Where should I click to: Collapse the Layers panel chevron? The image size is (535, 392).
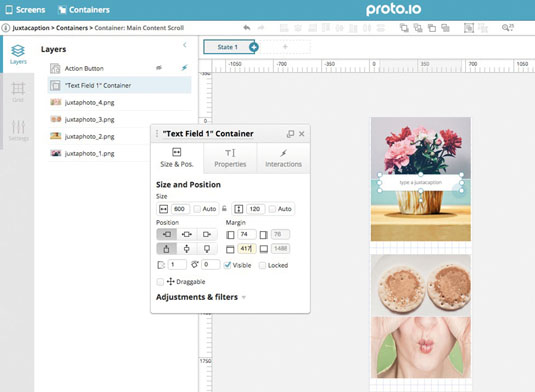coord(185,45)
